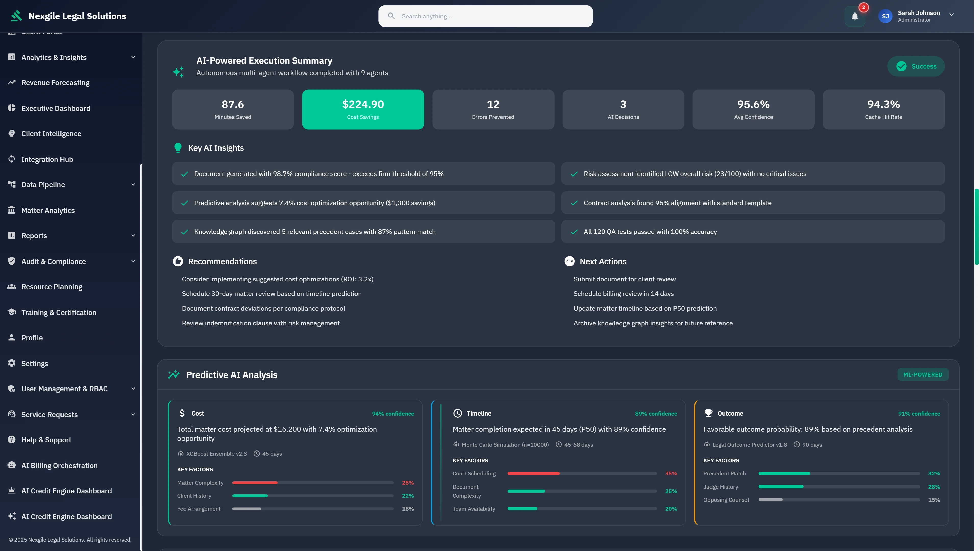
Task: Open the AI Billing Orchestration icon
Action: tap(11, 465)
